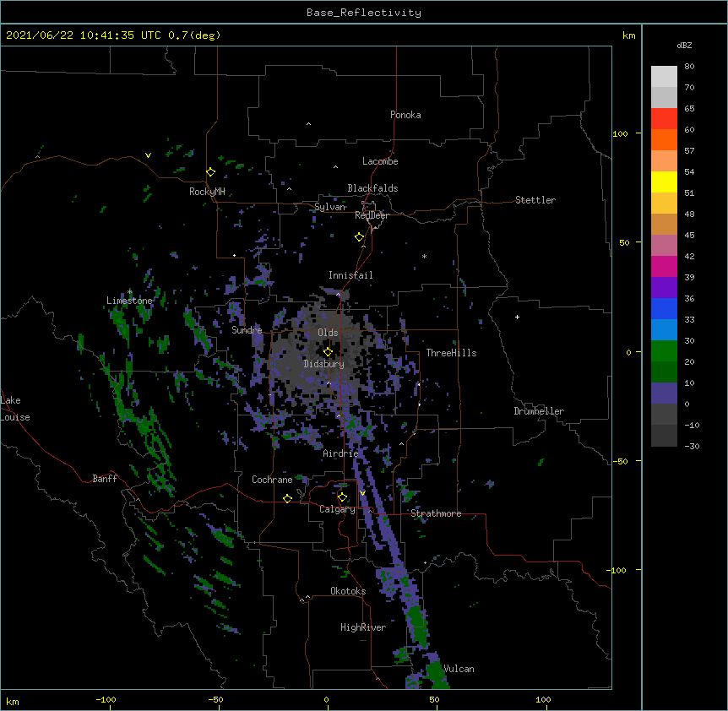Click the -100 tick on bottom axis

[106, 699]
